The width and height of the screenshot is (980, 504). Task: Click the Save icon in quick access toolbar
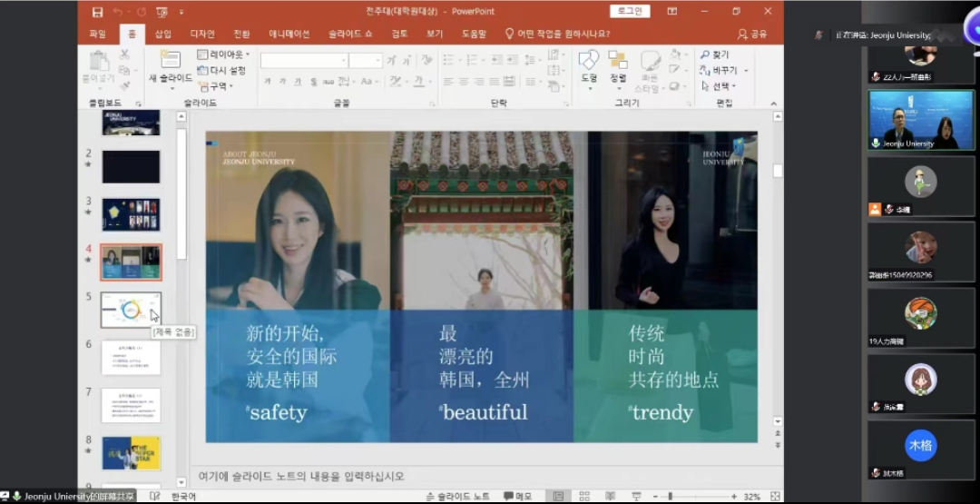pyautogui.click(x=96, y=12)
